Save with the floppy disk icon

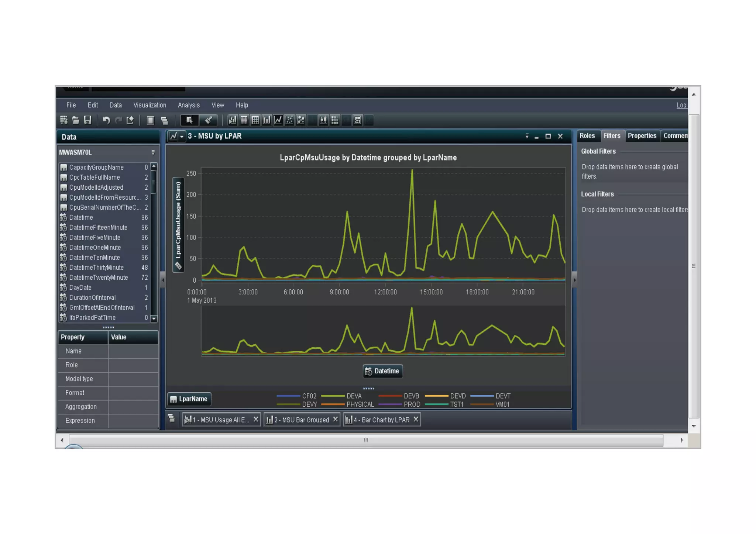[87, 120]
